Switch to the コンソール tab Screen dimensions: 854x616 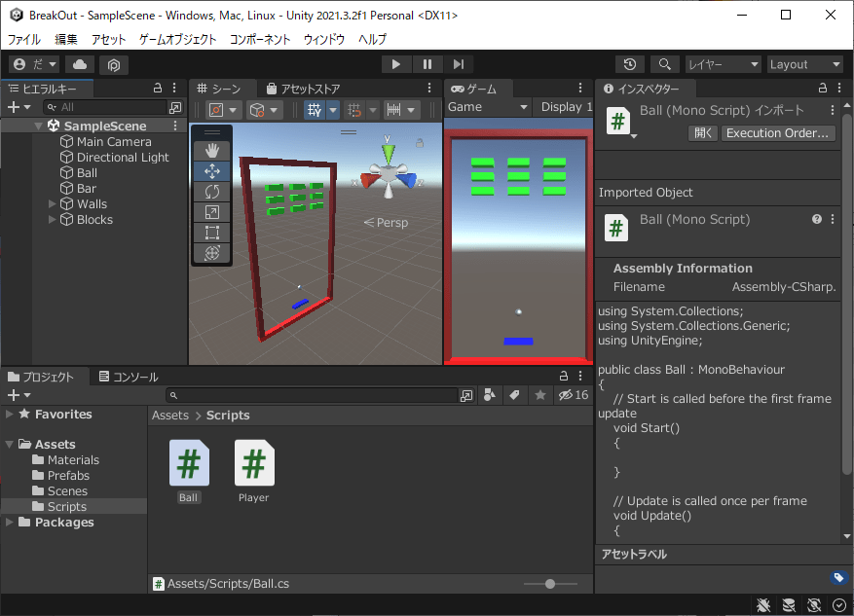pos(129,377)
